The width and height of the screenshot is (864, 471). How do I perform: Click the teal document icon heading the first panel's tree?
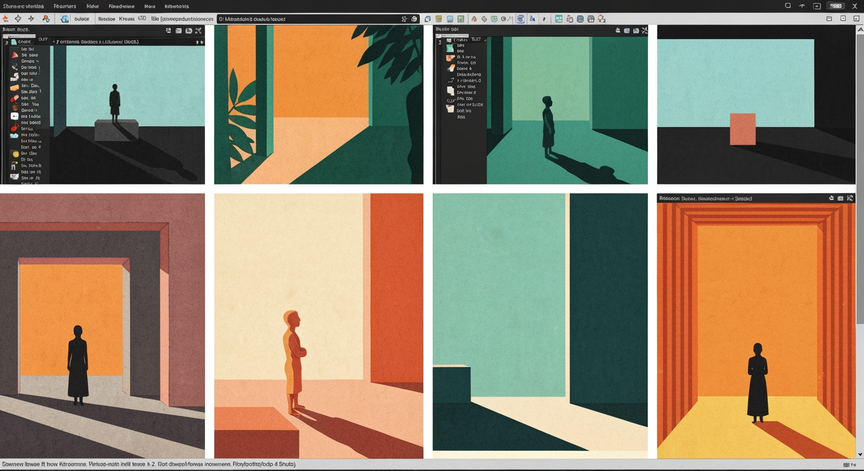(14, 42)
